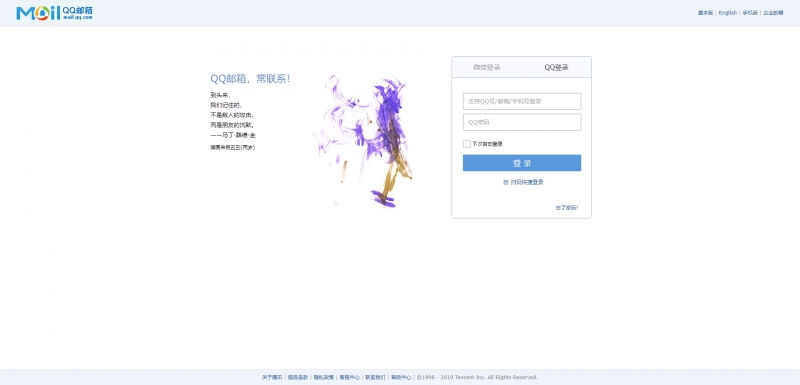
Task: Open the 基本版 link in header
Action: 705,13
